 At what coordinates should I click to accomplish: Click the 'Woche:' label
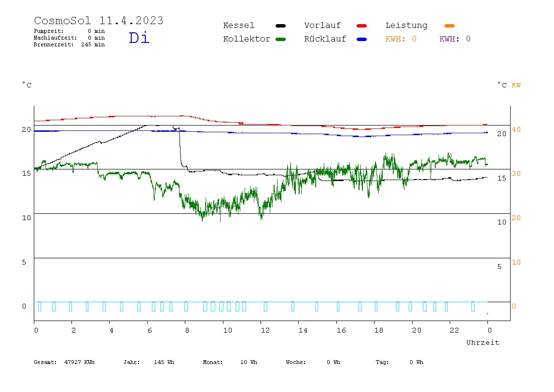click(296, 362)
